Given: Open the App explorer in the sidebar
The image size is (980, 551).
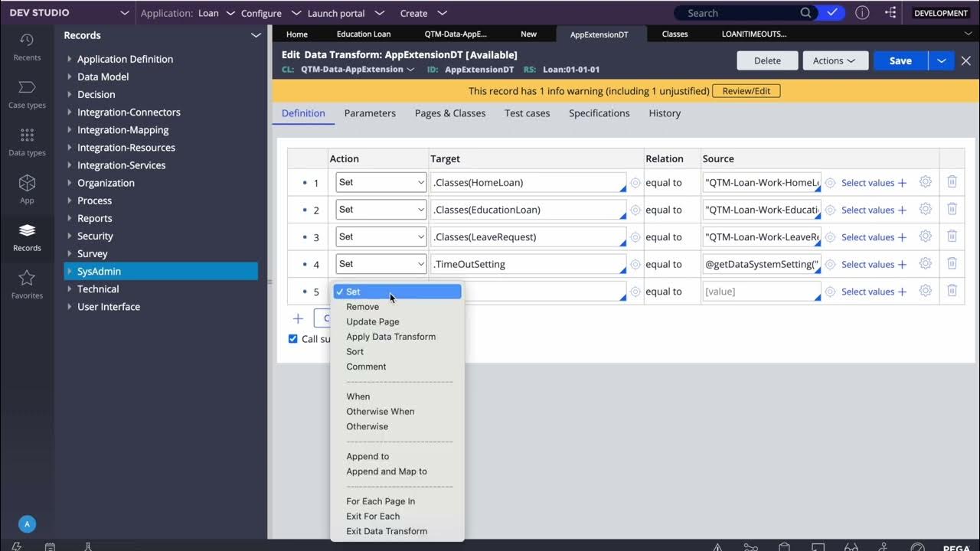Looking at the screenshot, I should (x=27, y=189).
